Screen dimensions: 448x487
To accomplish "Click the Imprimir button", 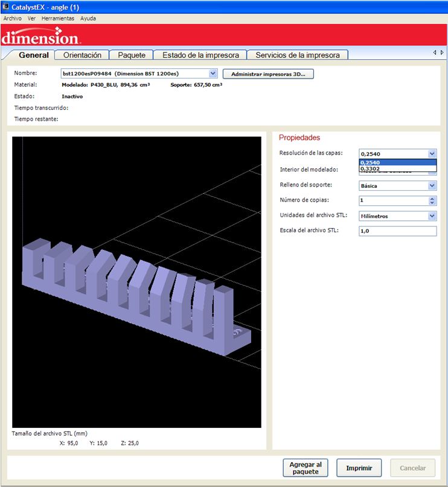I will click(359, 468).
